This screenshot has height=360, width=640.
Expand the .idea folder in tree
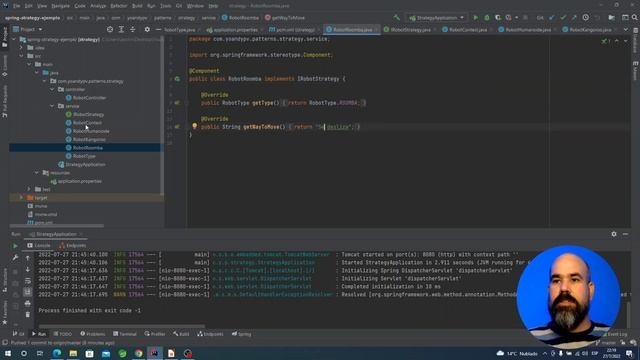coord(21,48)
